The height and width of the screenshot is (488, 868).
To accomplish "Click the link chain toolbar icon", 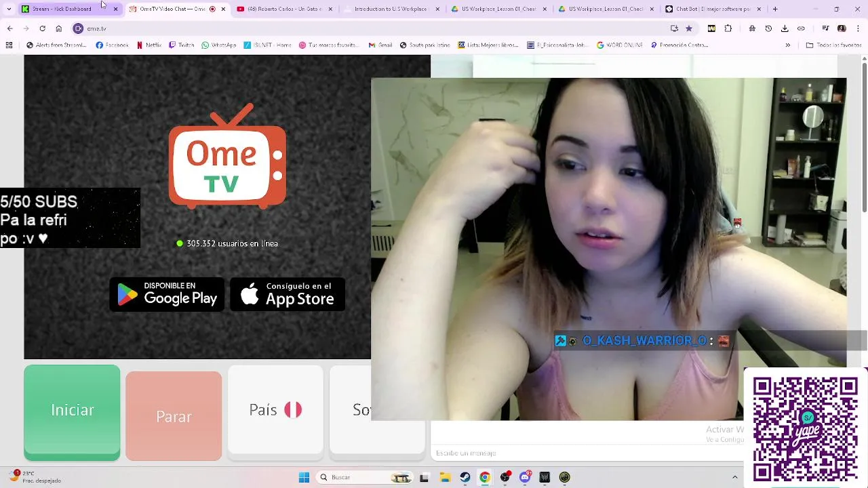I will click(801, 28).
